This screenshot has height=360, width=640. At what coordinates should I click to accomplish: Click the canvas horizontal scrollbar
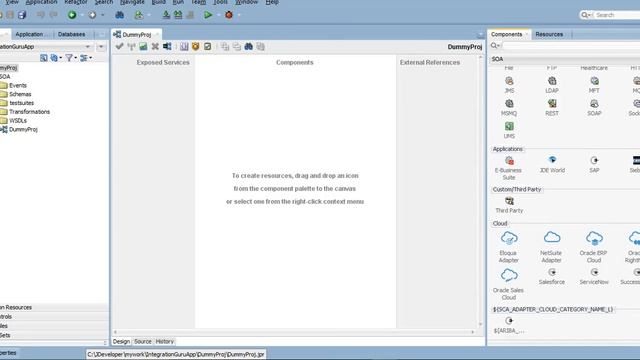tap(294, 332)
